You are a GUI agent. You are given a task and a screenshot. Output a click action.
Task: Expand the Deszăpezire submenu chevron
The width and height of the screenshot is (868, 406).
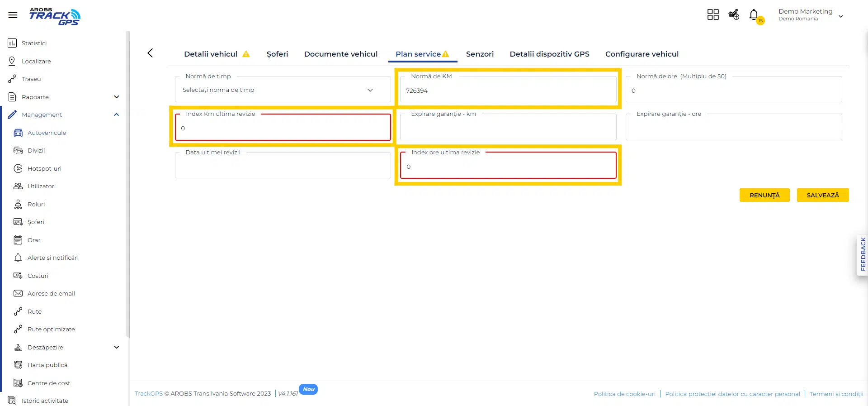click(117, 347)
